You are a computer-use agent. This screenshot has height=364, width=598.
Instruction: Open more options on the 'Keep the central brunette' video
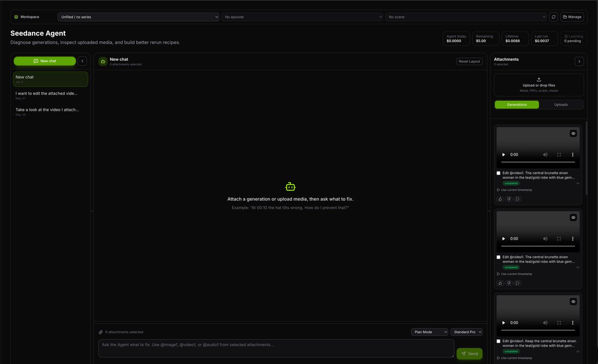coord(573,323)
